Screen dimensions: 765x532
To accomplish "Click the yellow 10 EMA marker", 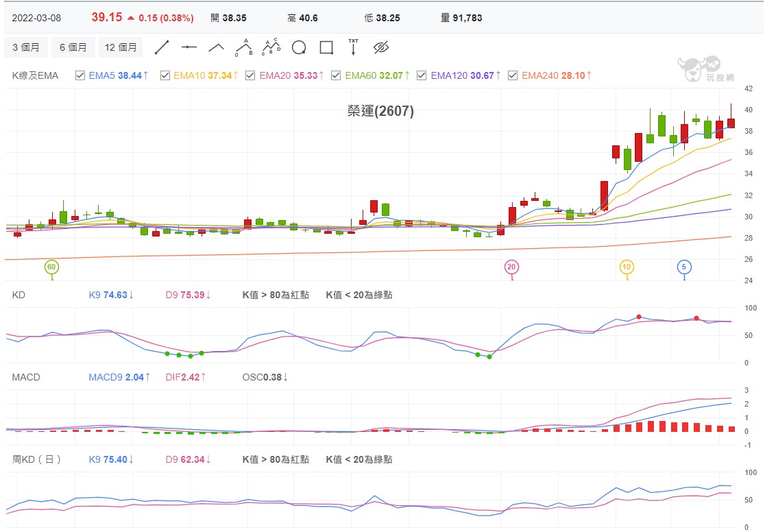I will click(x=627, y=267).
